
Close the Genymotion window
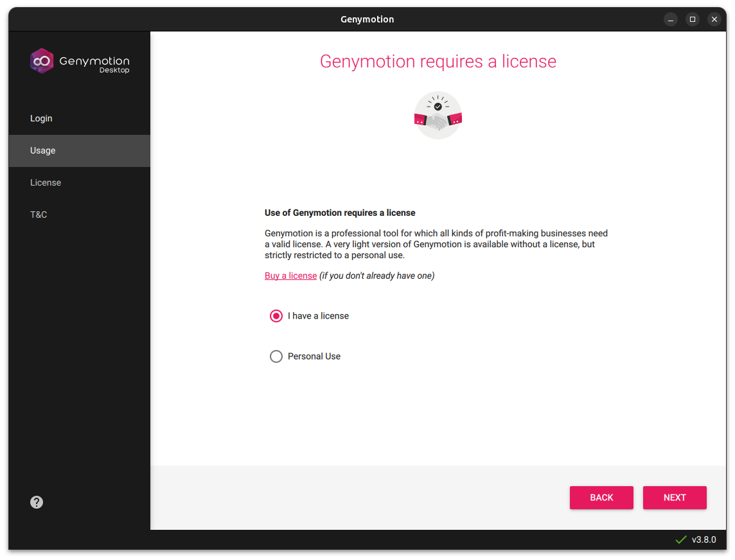coord(714,19)
